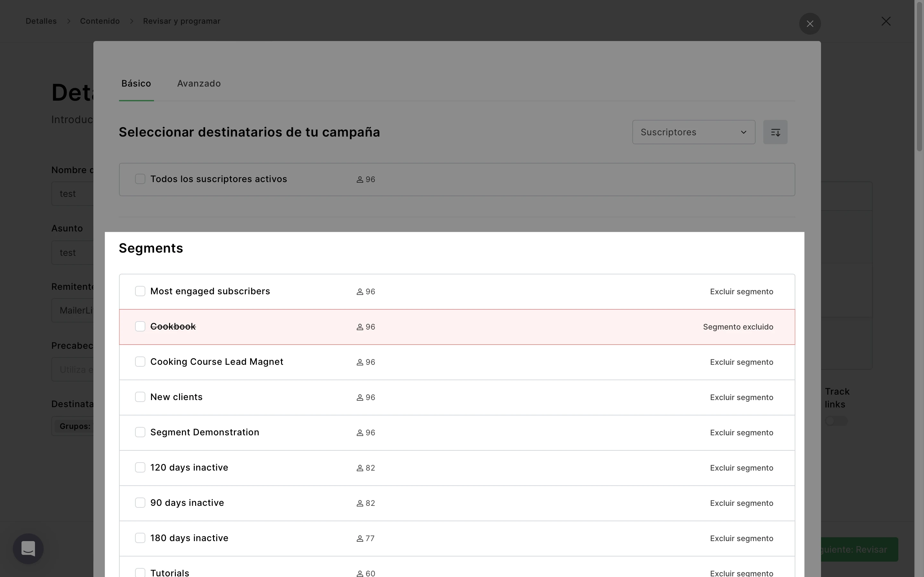Click the page vertical scrollbar
This screenshot has width=924, height=577.
point(919,76)
